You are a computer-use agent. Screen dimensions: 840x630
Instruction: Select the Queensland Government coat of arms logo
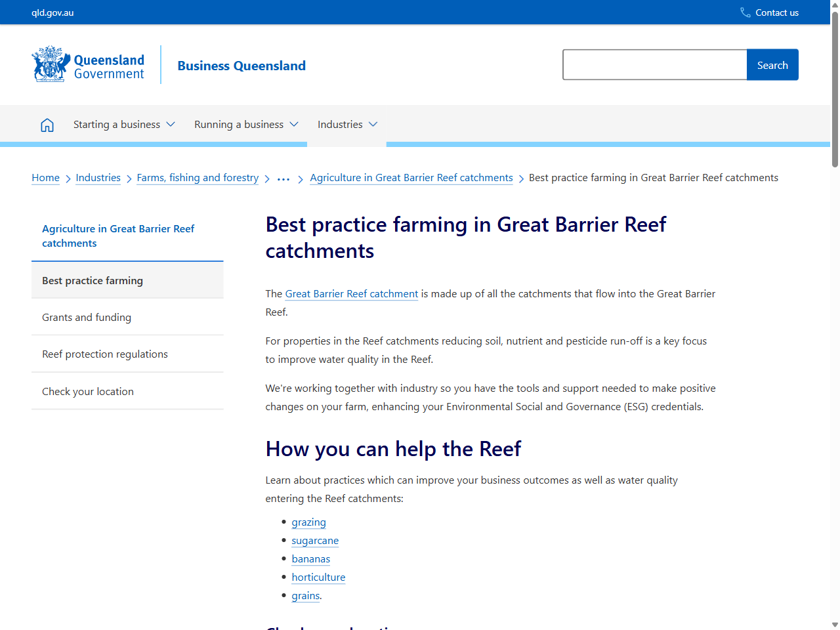(x=49, y=64)
